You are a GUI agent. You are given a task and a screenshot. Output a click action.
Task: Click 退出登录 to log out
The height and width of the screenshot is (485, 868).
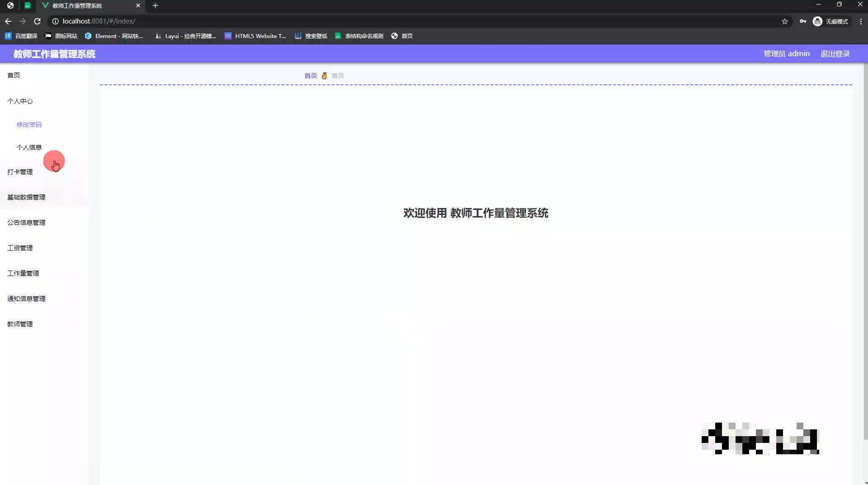pos(835,53)
